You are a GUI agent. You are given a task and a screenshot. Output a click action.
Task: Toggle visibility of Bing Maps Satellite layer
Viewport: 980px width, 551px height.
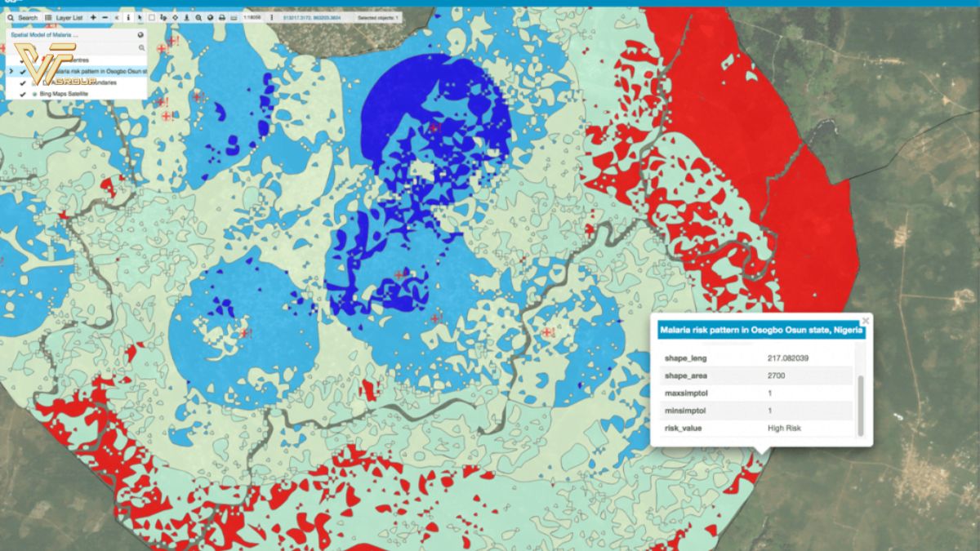[x=23, y=94]
